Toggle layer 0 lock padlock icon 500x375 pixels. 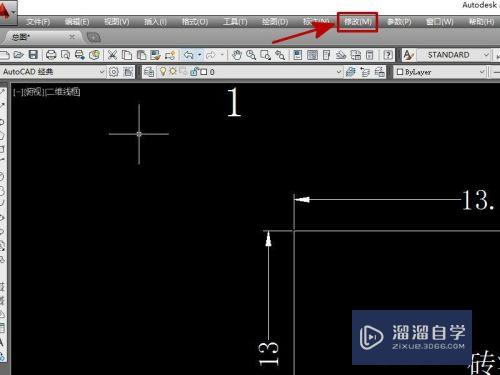click(x=194, y=71)
